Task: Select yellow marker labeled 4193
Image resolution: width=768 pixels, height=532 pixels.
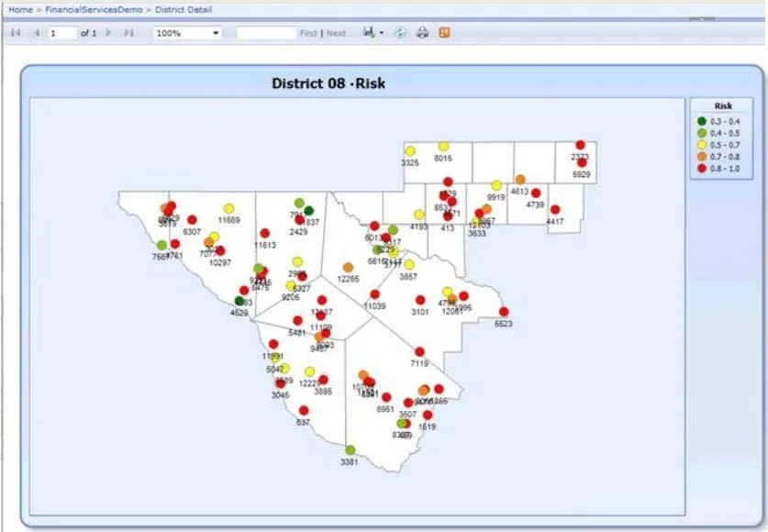Action: [419, 215]
